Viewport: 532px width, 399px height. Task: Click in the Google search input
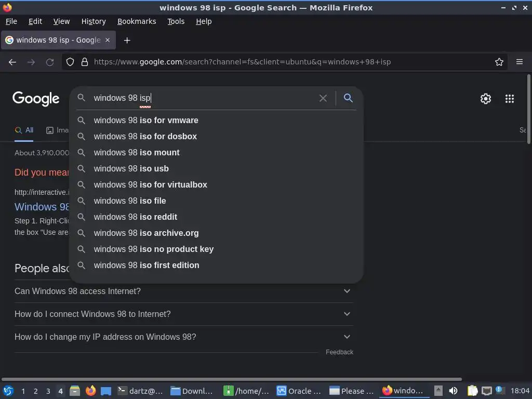click(204, 98)
